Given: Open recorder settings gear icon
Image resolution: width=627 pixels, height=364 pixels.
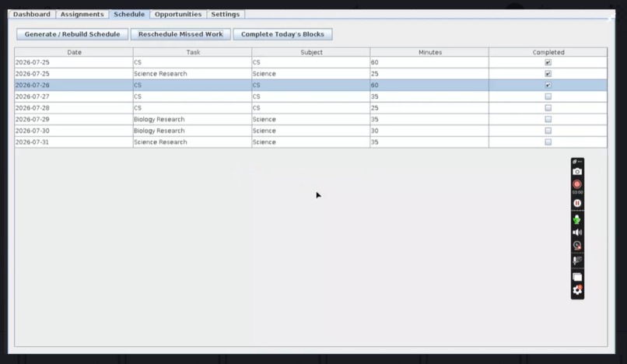Looking at the screenshot, I should point(577,290).
